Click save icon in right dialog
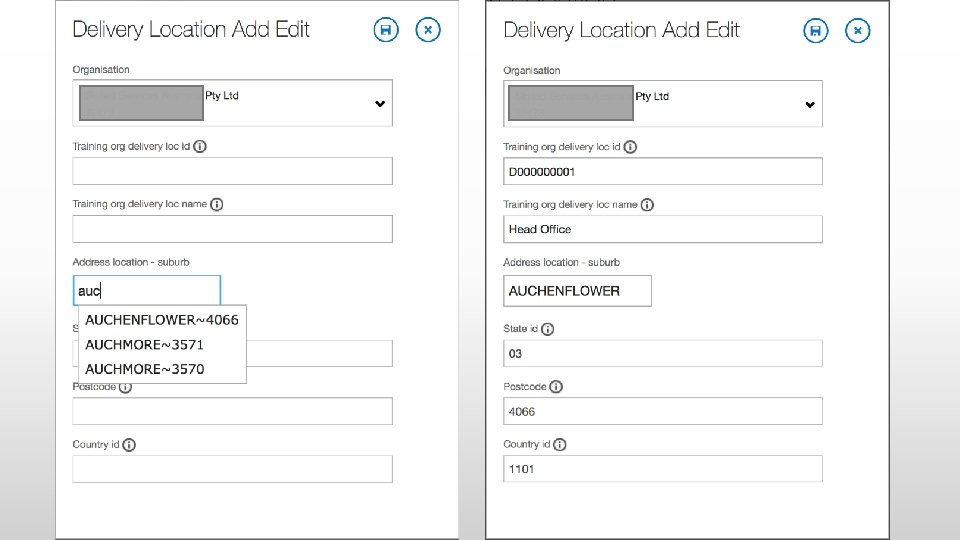 (816, 31)
